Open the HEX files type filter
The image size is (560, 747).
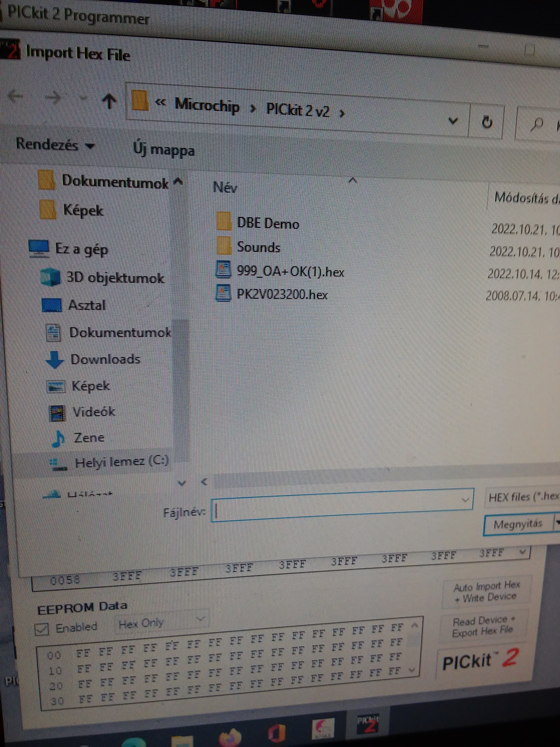coord(522,497)
